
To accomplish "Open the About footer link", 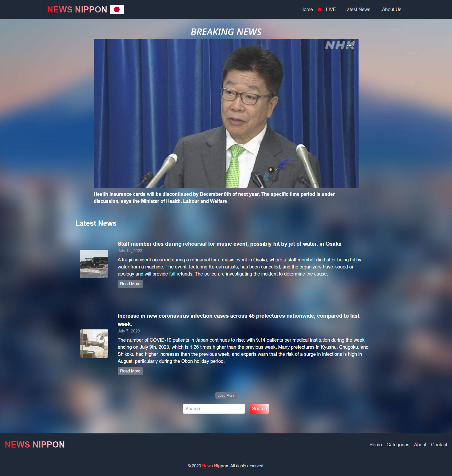I will coord(420,445).
